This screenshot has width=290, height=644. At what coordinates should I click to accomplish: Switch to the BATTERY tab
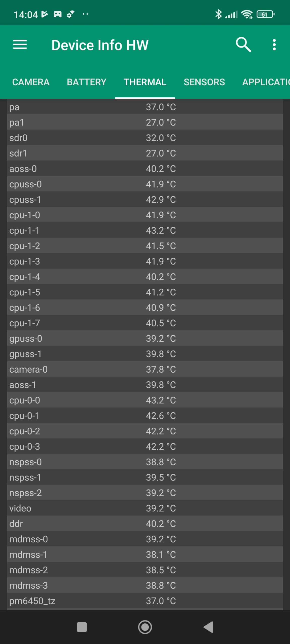click(x=87, y=82)
